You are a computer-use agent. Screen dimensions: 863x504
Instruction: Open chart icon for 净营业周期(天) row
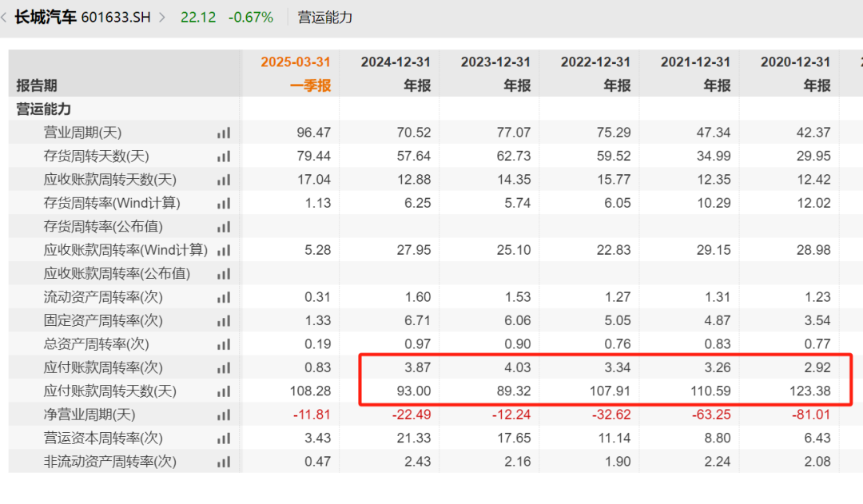pyautogui.click(x=224, y=415)
